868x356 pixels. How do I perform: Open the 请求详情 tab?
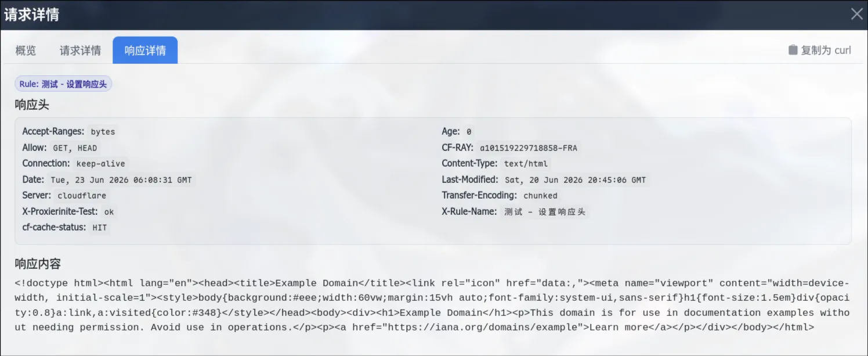[x=80, y=51]
